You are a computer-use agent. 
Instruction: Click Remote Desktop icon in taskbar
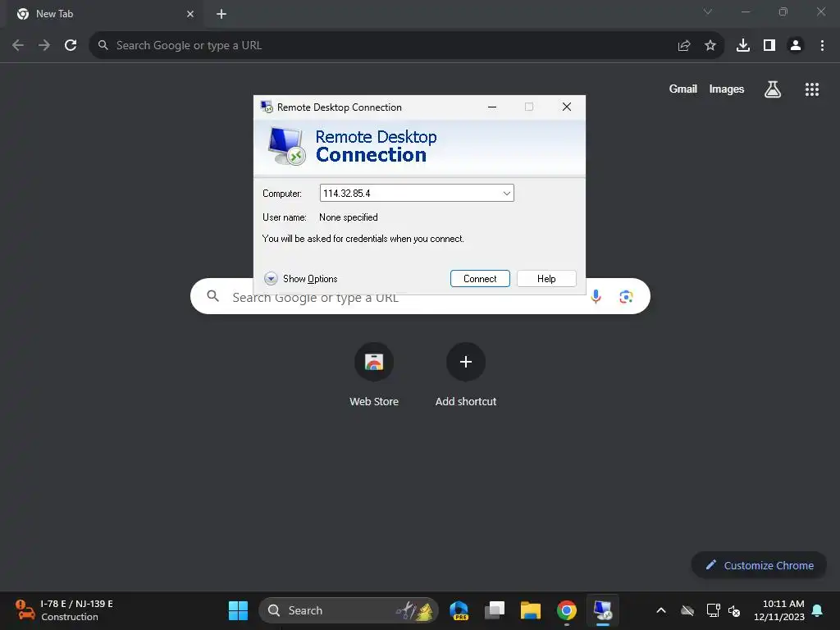pos(603,610)
